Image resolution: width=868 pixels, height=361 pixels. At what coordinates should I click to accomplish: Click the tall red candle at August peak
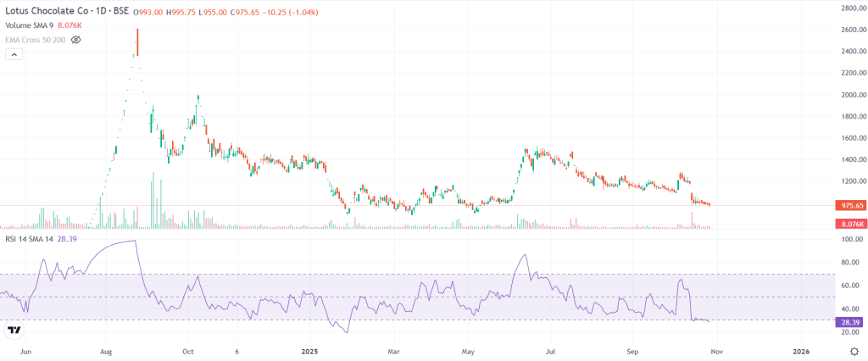click(x=137, y=42)
